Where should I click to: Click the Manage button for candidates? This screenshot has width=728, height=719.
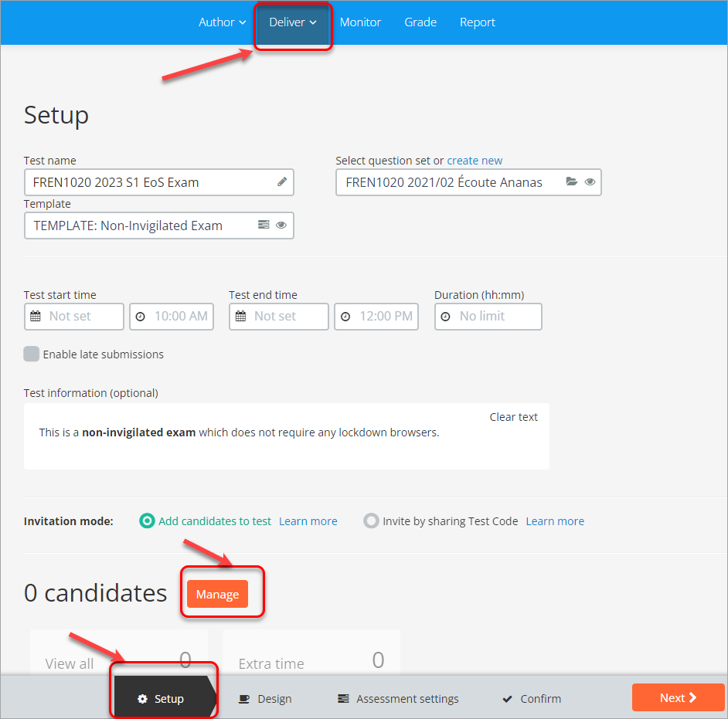coord(217,593)
